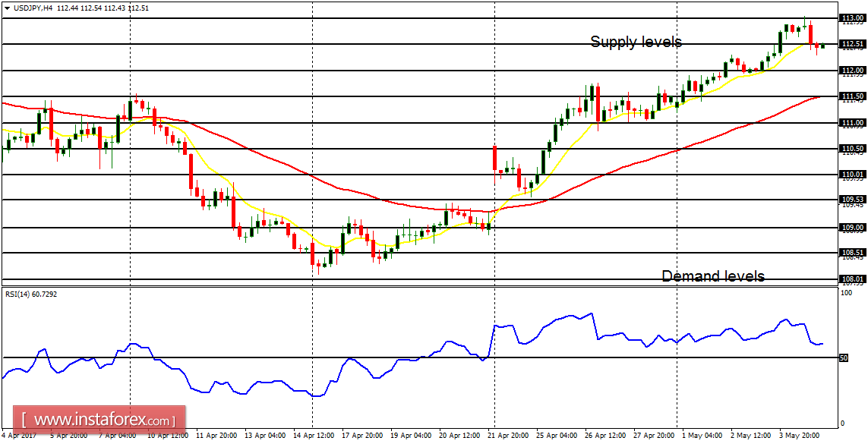Click the 108.01 price label

pos(853,279)
